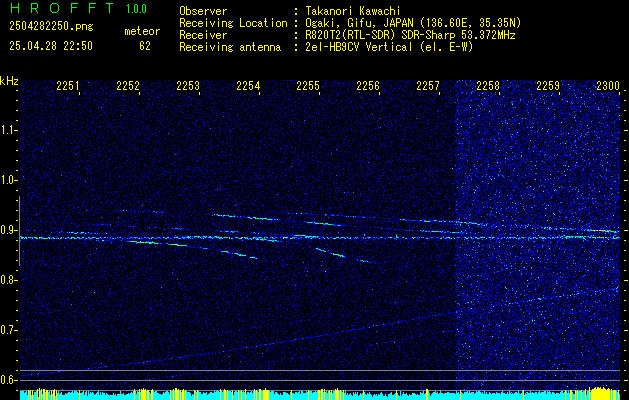Click the 0.6 kHz axis label
The width and height of the screenshot is (629, 400).
(8, 380)
